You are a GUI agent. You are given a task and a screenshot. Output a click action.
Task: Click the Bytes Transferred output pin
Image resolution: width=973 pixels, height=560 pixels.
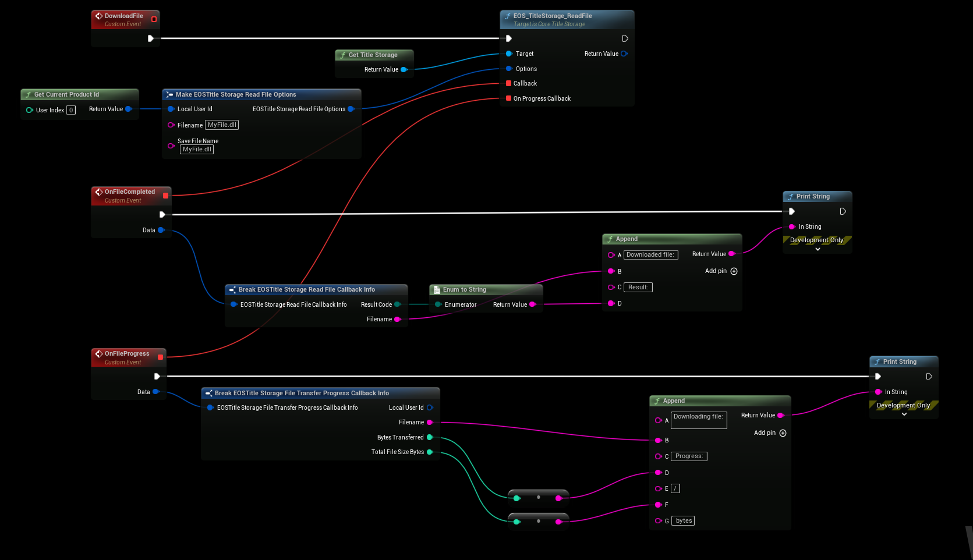pos(430,437)
